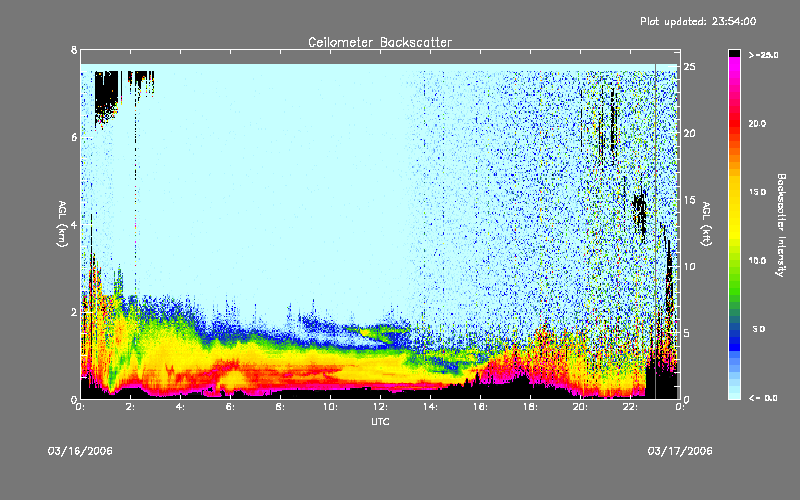Screen dimensions: 800x500
Task: Click the 'Ceilometer Backscatter' plot title
Action: click(380, 42)
